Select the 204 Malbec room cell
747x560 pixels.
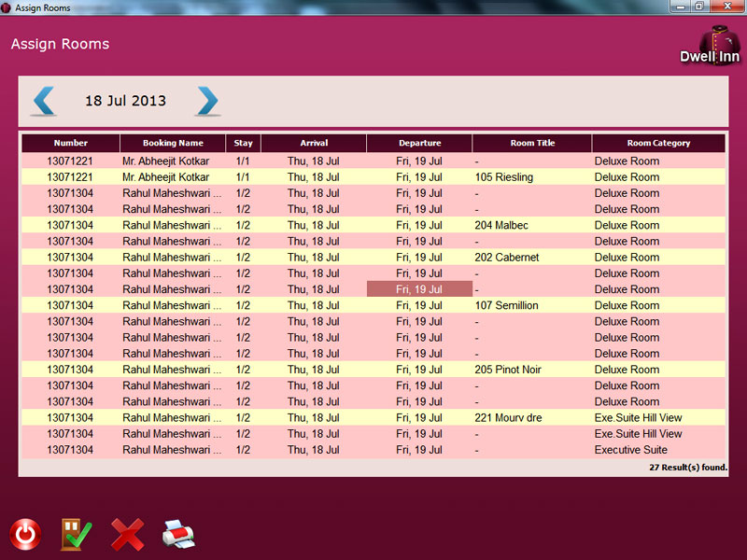click(501, 225)
